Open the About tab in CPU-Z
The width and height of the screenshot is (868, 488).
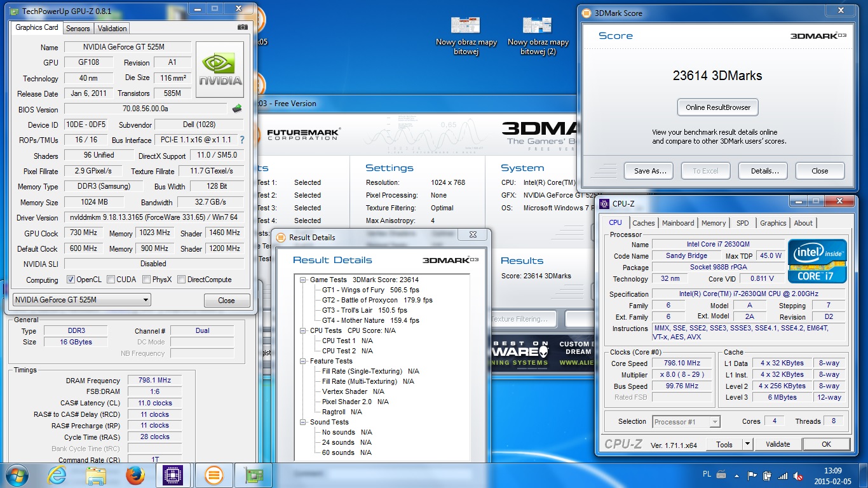[x=803, y=223]
